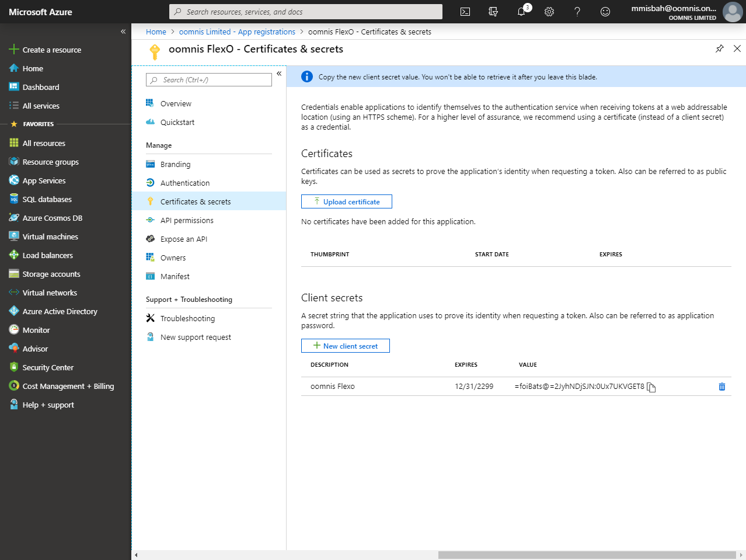Open the notifications bell
The height and width of the screenshot is (560, 746).
[521, 12]
